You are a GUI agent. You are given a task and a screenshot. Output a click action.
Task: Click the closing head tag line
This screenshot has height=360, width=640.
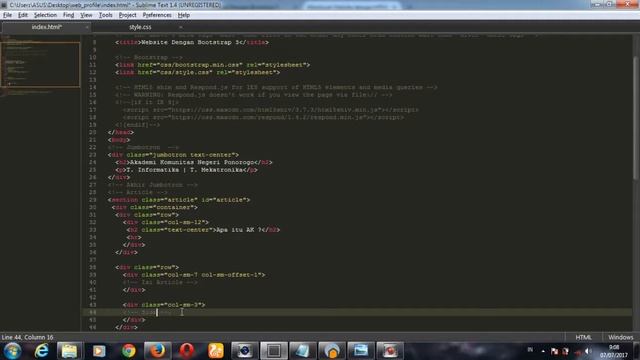coord(121,132)
